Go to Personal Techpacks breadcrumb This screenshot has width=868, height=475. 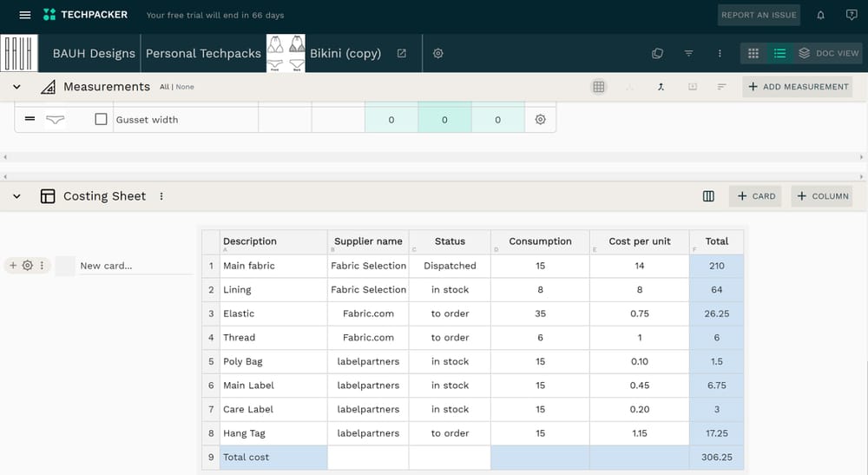[203, 53]
